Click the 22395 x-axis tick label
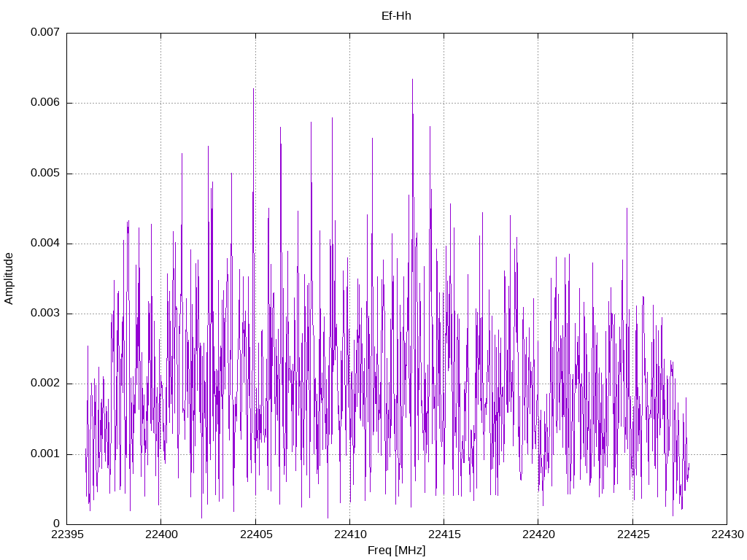This screenshot has height=560, width=747. pyautogui.click(x=66, y=534)
